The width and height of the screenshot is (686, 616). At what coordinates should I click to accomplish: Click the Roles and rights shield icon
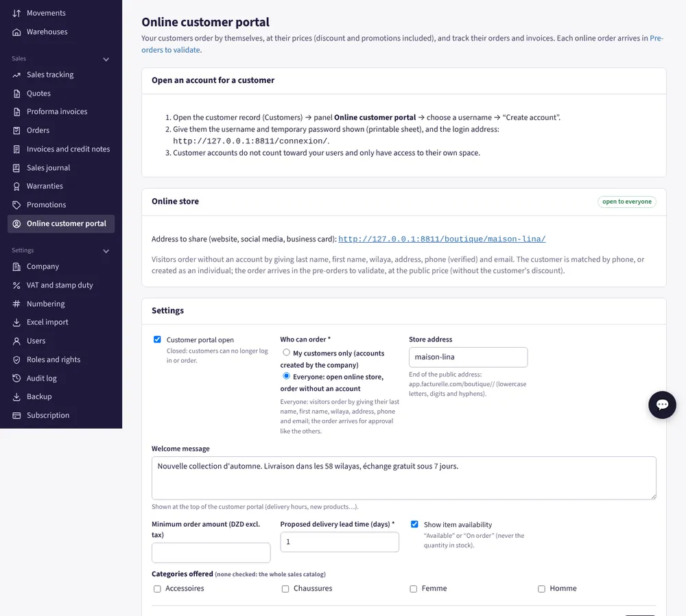16,359
